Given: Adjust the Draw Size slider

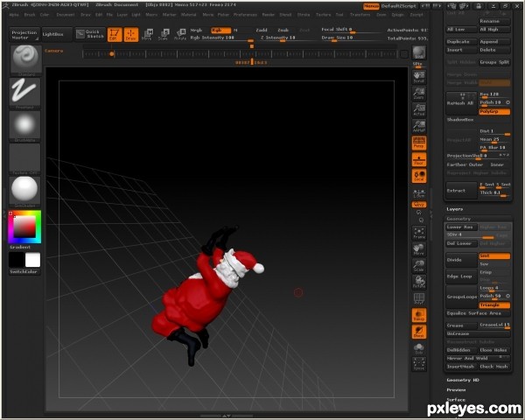Looking at the screenshot, I should point(351,38).
